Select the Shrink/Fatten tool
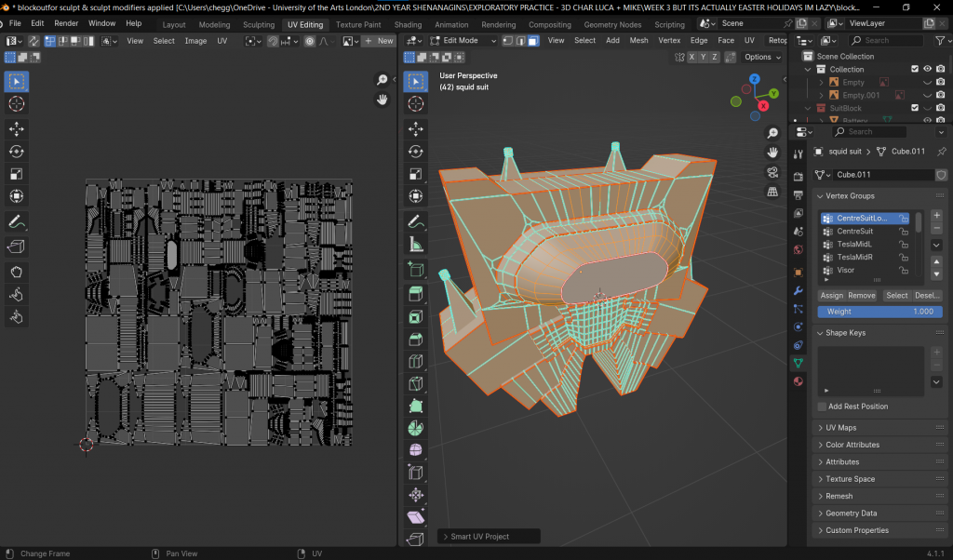Image resolution: width=953 pixels, height=560 pixels. 416,495
